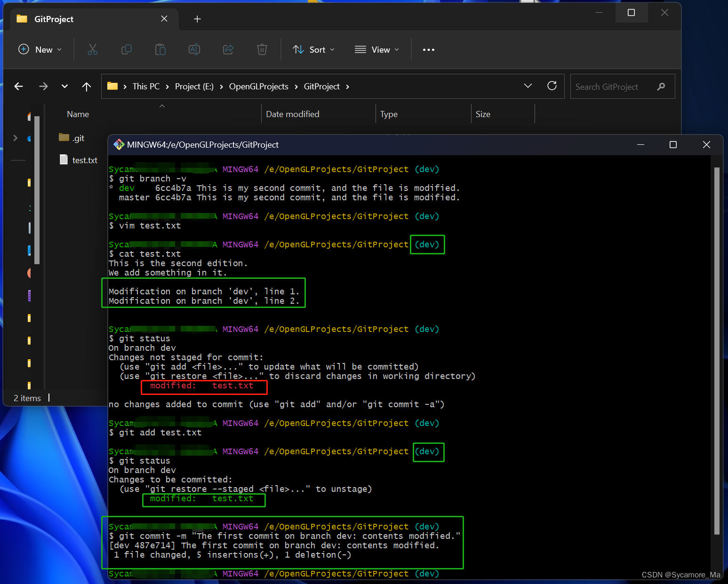Open the See more ellipsis menu

[429, 49]
